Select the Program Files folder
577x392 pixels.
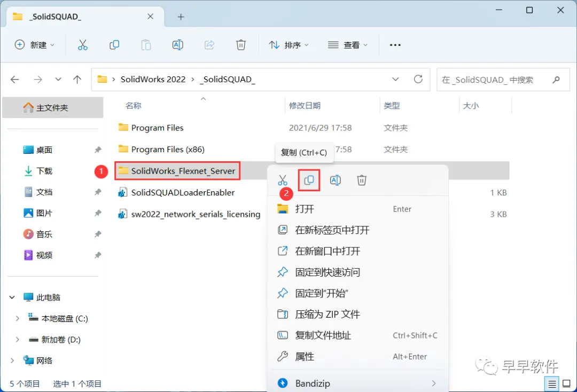click(x=157, y=128)
